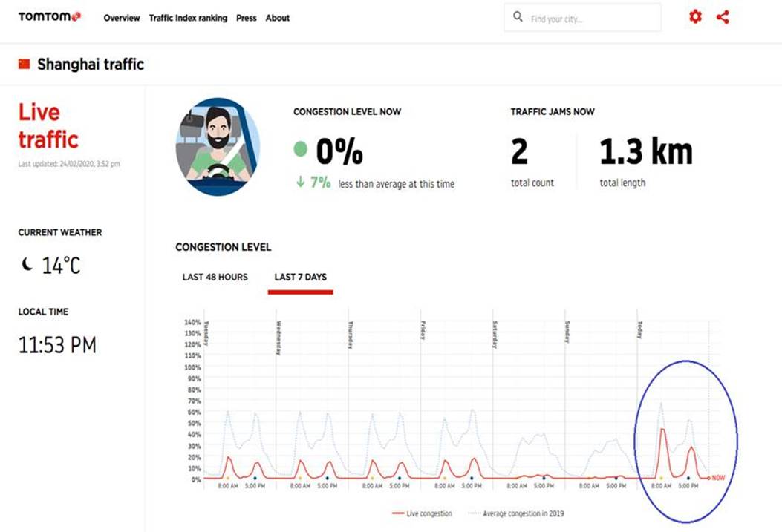The width and height of the screenshot is (782, 532).
Task: Click the share icon
Action: (723, 17)
